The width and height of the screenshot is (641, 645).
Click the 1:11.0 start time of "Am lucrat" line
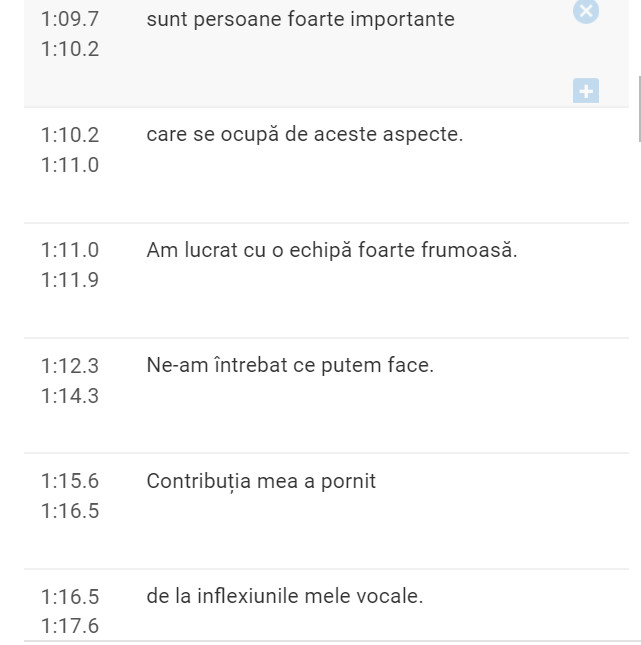(x=70, y=250)
